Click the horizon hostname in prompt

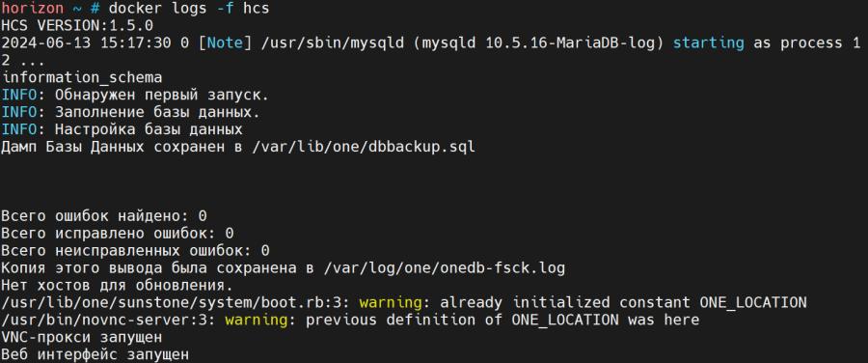pyautogui.click(x=33, y=9)
